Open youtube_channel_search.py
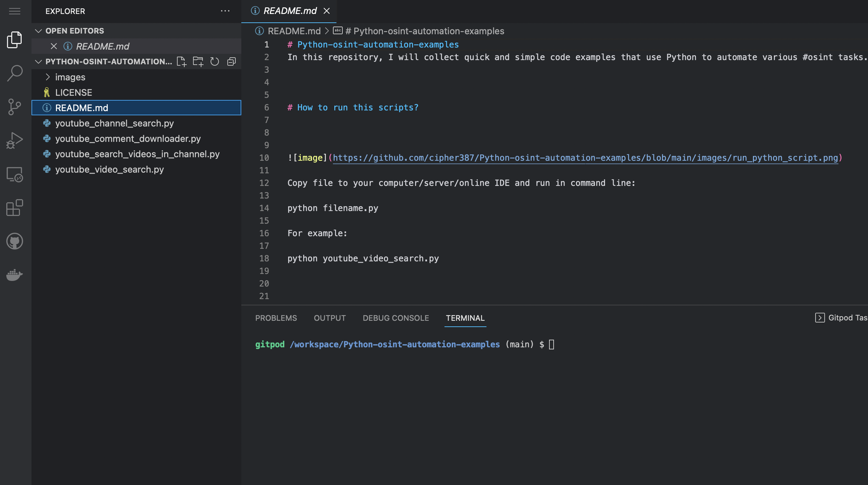This screenshot has height=485, width=868. 136,123
